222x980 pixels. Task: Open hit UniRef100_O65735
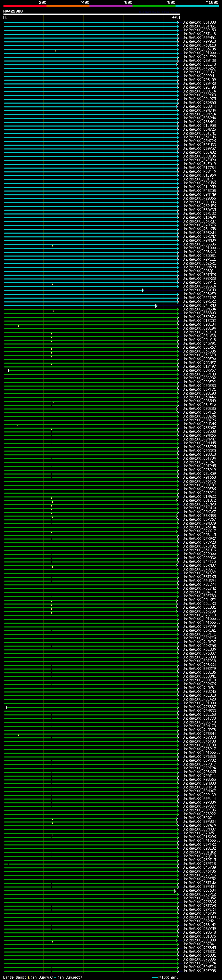[x=199, y=49]
